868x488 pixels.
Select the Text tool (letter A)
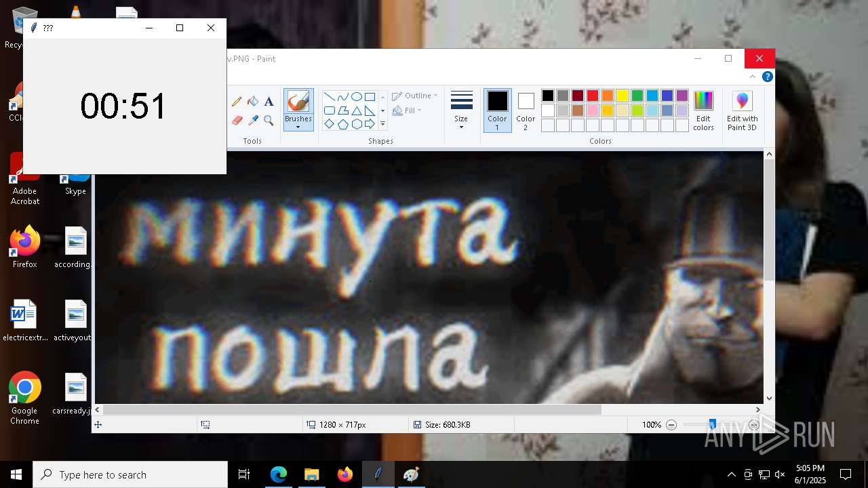pos(269,102)
